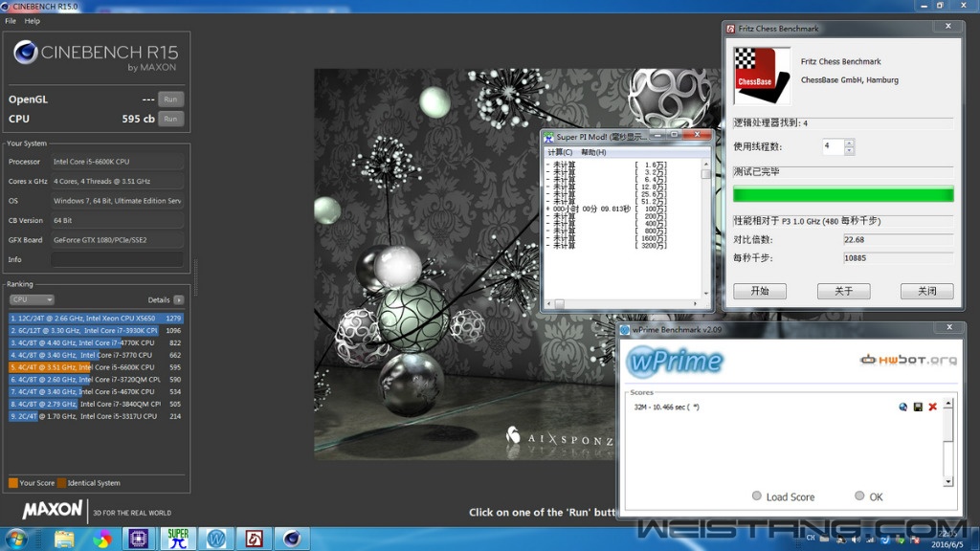The width and height of the screenshot is (980, 551).
Task: Open the wPrime taskbar icon
Action: click(216, 538)
